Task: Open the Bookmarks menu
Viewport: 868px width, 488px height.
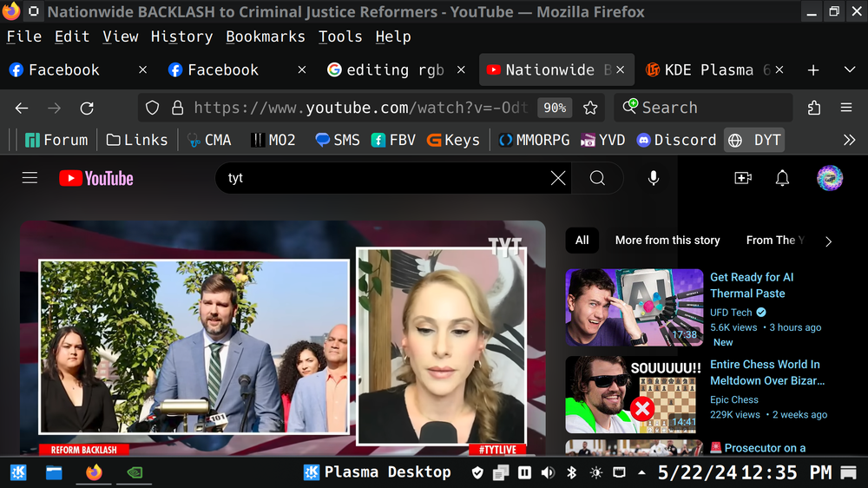Action: 265,36
